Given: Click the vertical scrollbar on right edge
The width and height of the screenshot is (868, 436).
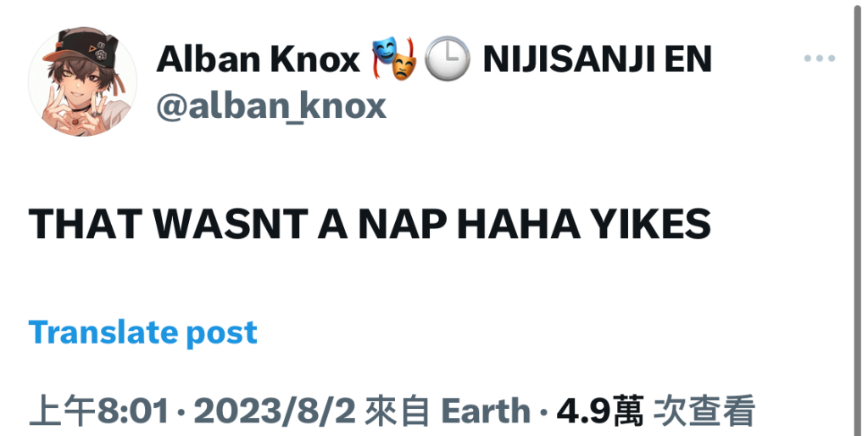Looking at the screenshot, I should (x=857, y=218).
